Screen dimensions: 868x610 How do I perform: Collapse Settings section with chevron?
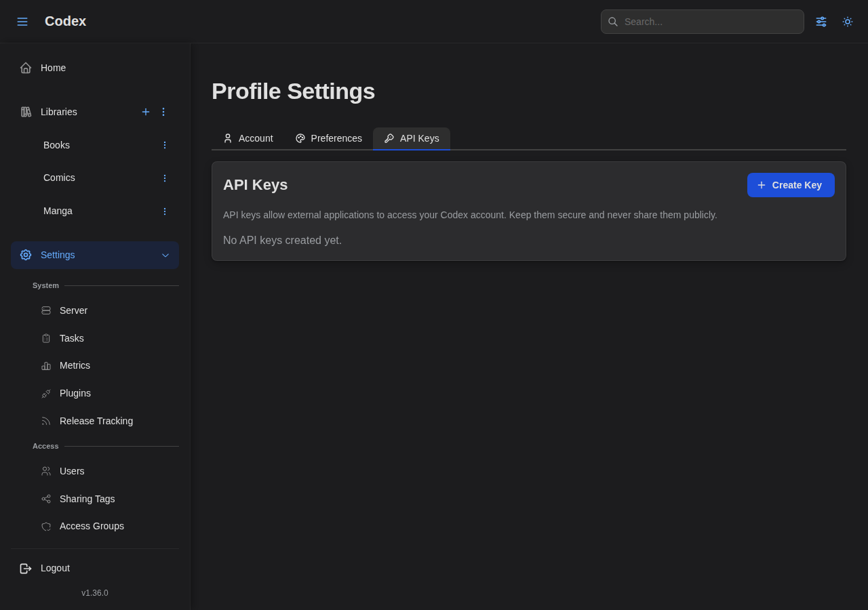click(165, 256)
